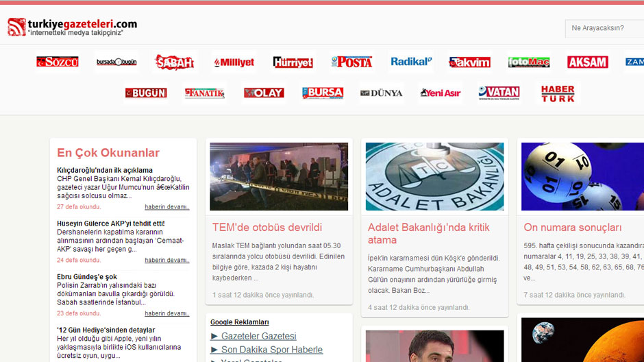Open the Bugün newspaper logo

tap(146, 93)
